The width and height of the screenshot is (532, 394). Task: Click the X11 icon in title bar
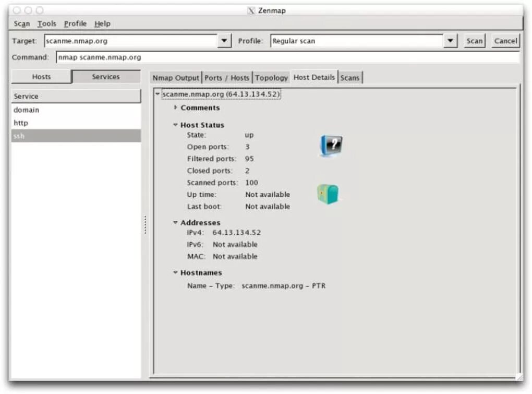[251, 10]
